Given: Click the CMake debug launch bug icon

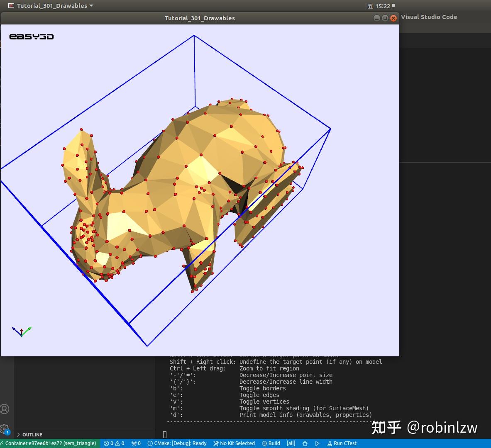Looking at the screenshot, I should click(x=305, y=443).
